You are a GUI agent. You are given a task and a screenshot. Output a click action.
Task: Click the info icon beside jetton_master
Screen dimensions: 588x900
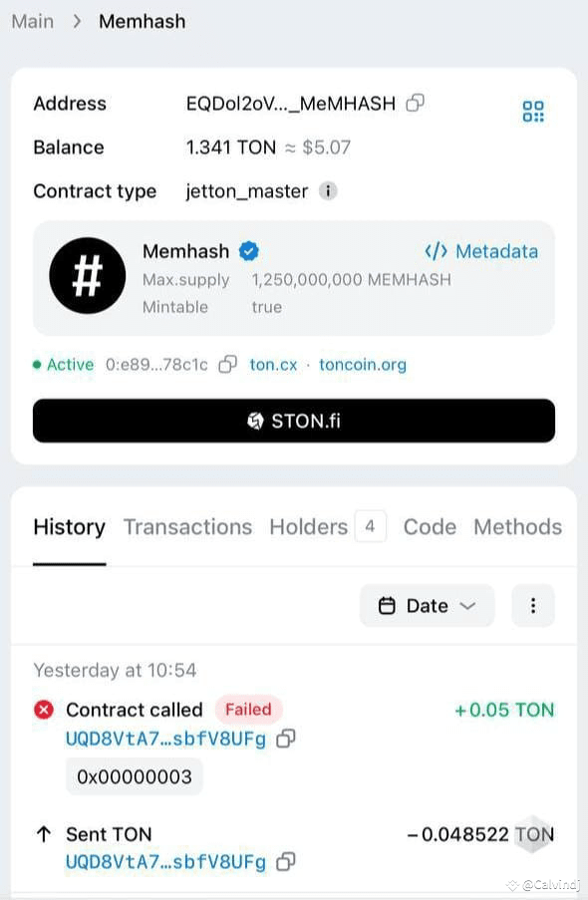coord(328,191)
